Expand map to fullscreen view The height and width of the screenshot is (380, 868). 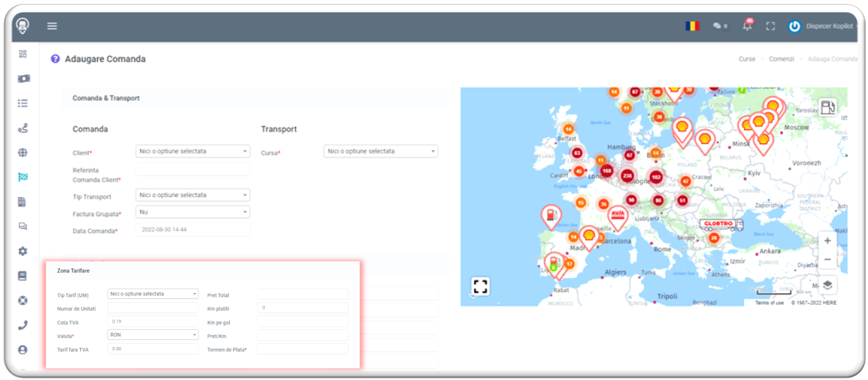[480, 286]
